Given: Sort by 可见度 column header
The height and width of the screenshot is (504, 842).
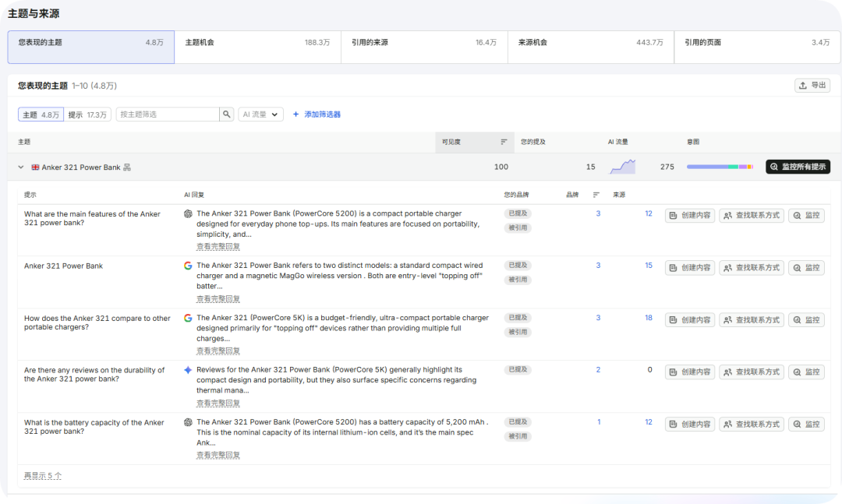Looking at the screenshot, I should click(475, 142).
